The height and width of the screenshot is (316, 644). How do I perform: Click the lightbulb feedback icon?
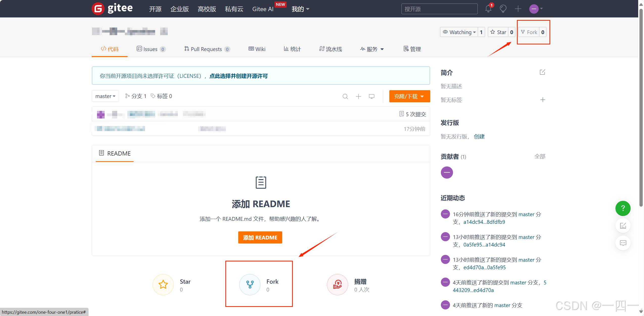pyautogui.click(x=503, y=9)
